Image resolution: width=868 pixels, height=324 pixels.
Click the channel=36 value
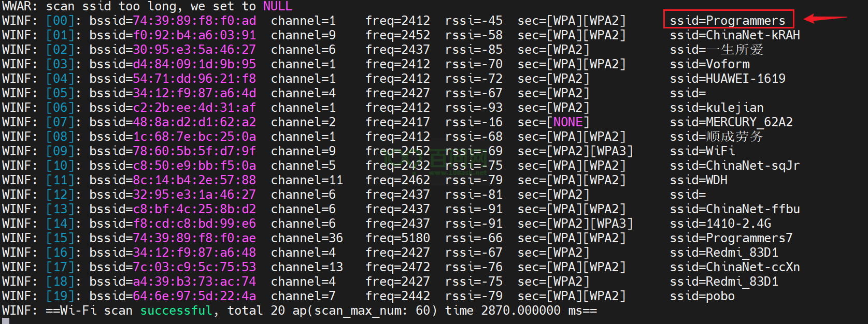(307, 238)
